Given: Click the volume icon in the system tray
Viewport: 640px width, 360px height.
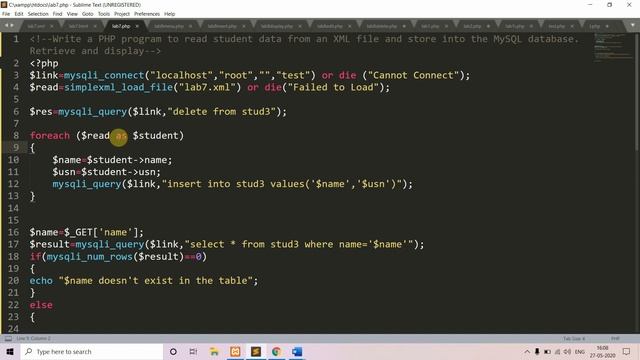Looking at the screenshot, I should pyautogui.click(x=567, y=352).
